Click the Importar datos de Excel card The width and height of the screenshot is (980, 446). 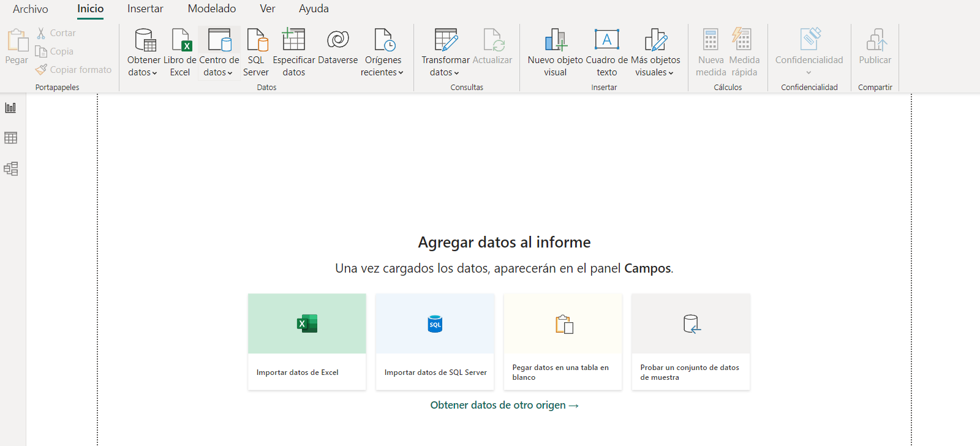coord(307,342)
